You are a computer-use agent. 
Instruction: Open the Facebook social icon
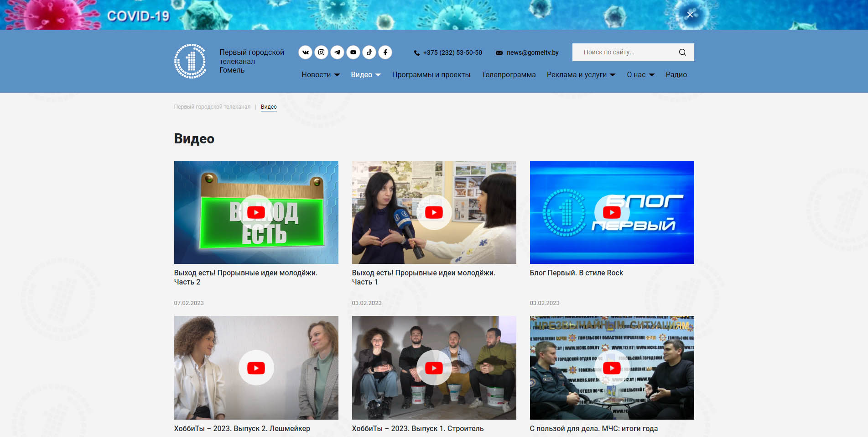[385, 53]
